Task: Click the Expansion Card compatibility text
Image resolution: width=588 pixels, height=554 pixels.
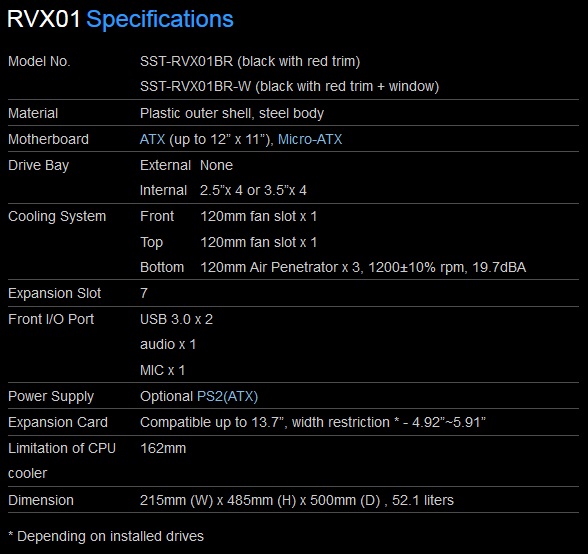Action: point(313,422)
